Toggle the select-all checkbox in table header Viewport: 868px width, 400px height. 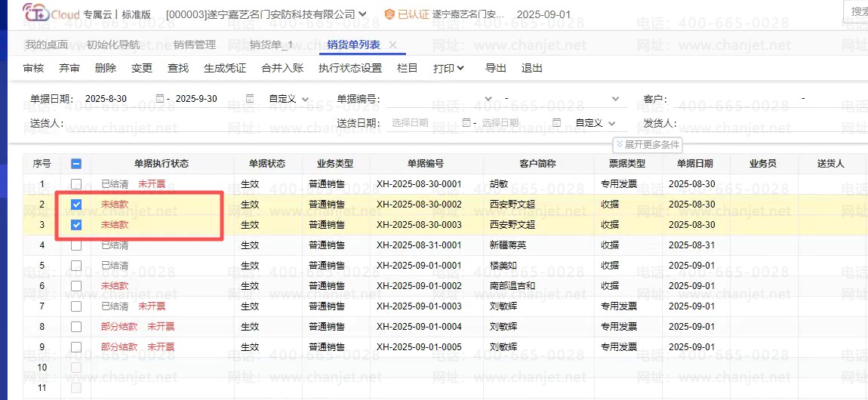(x=76, y=163)
